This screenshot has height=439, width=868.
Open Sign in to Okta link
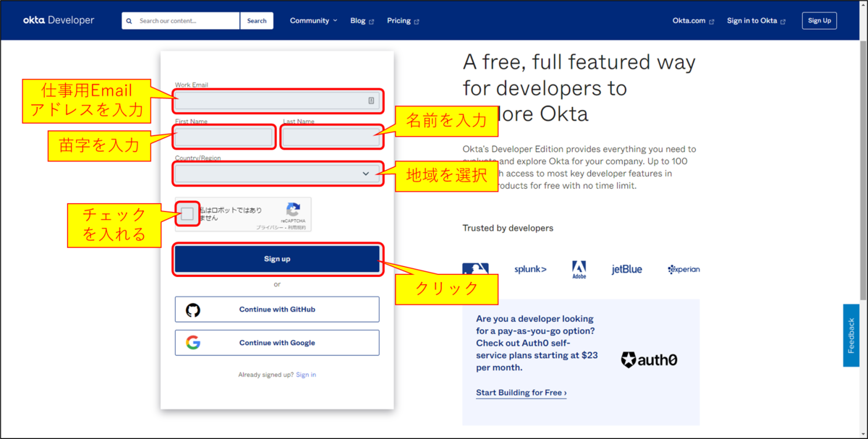click(x=752, y=21)
